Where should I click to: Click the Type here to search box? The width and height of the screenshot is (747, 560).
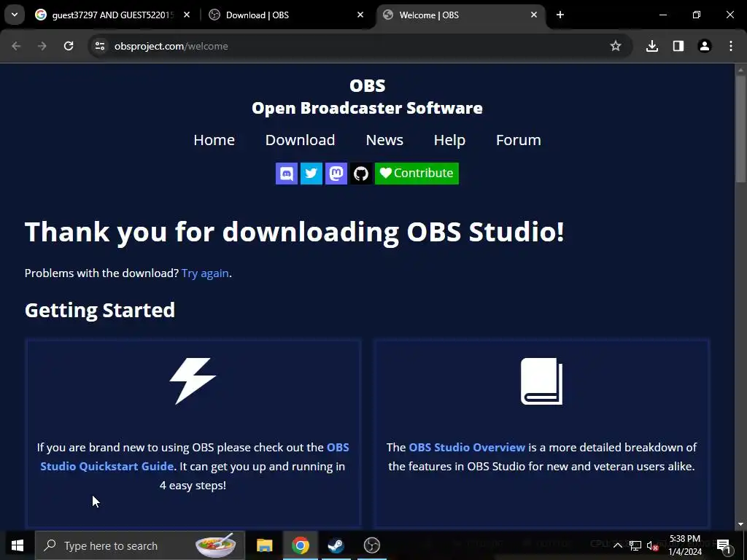pyautogui.click(x=139, y=545)
